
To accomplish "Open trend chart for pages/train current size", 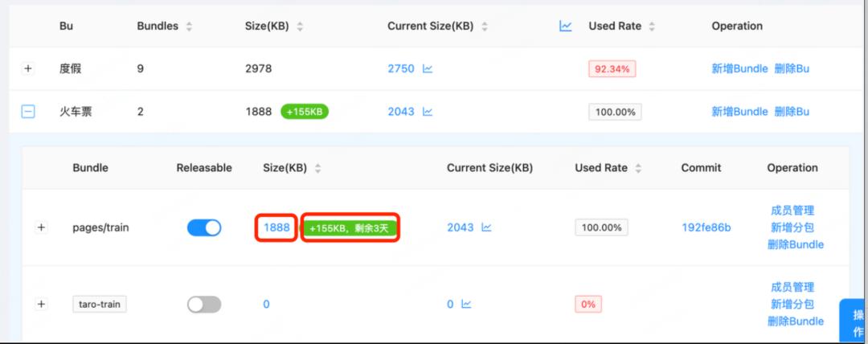I will [x=487, y=227].
